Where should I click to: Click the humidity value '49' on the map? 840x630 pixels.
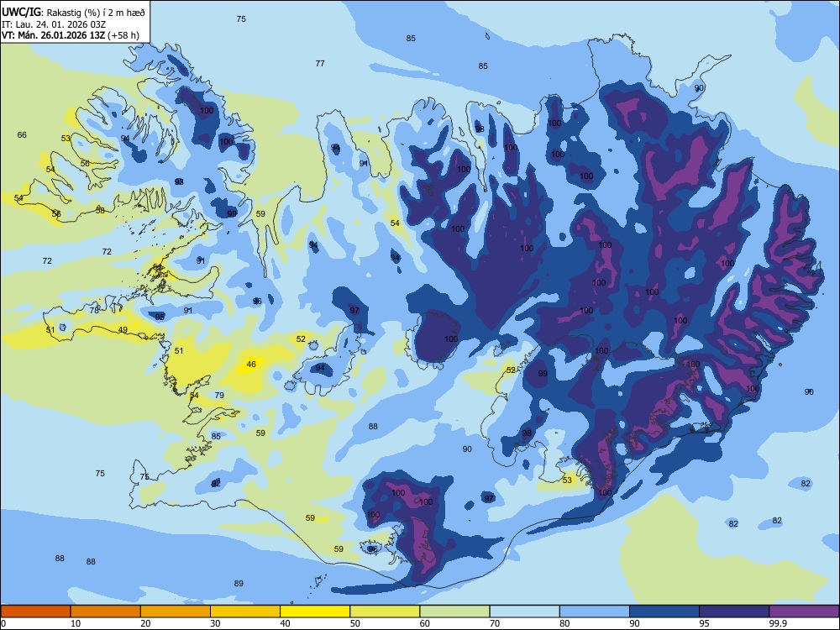point(123,330)
